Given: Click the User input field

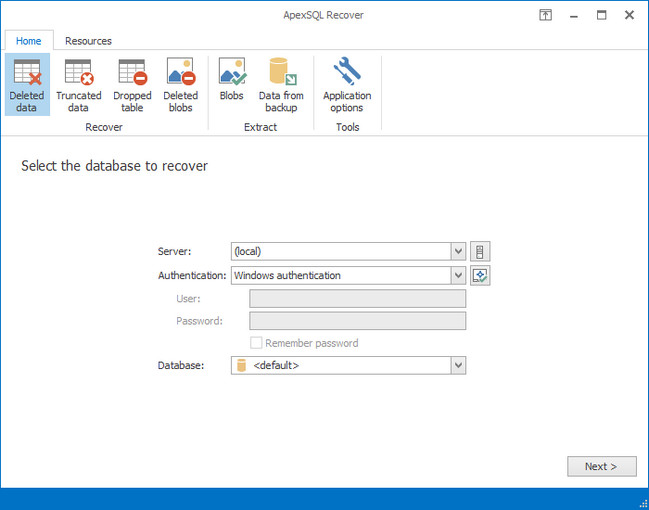Looking at the screenshot, I should [x=358, y=298].
